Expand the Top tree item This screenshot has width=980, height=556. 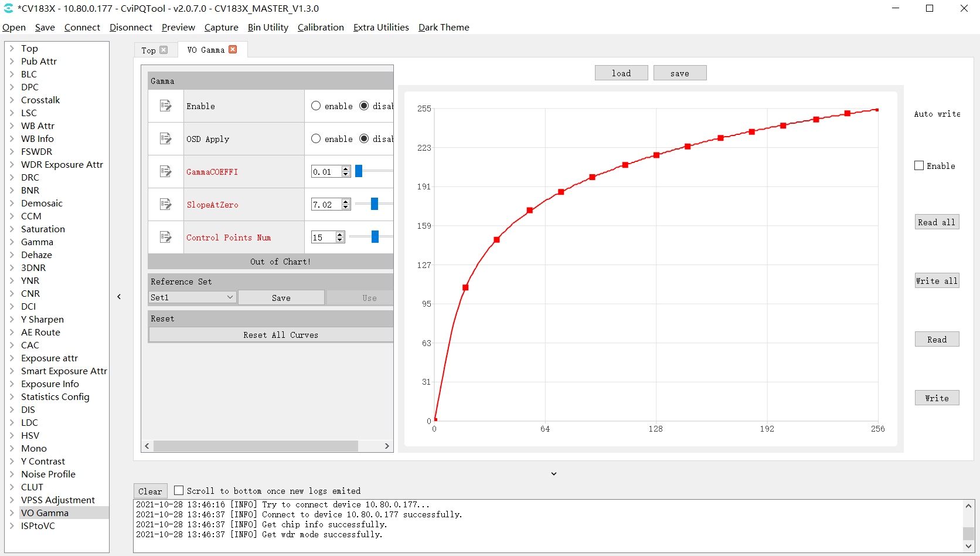coord(12,48)
